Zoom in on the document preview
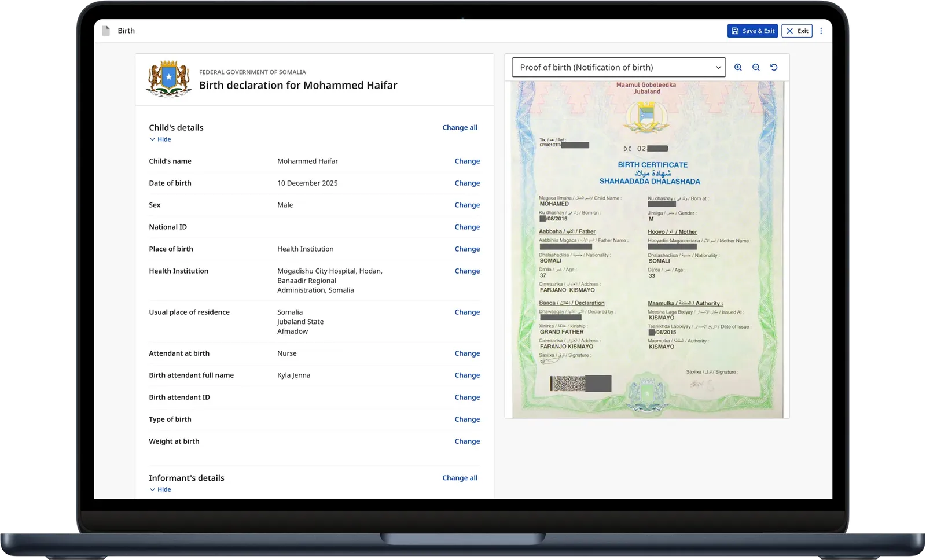 click(738, 67)
